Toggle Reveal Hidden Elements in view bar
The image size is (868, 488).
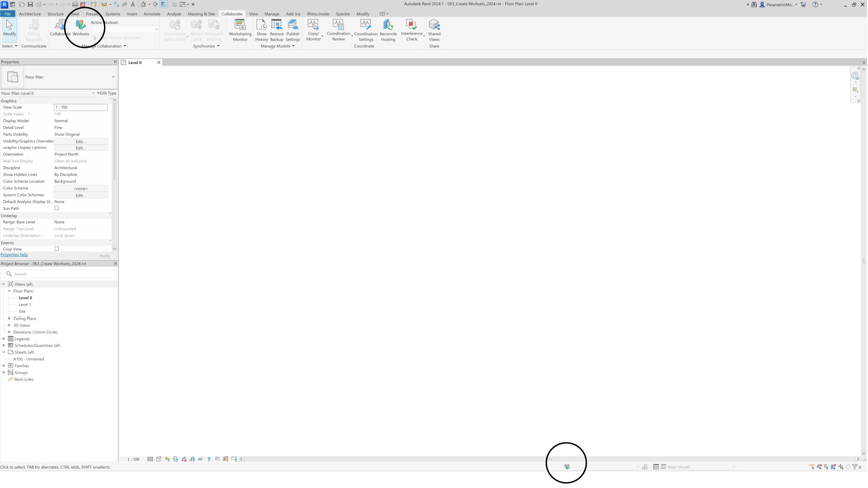click(209, 459)
